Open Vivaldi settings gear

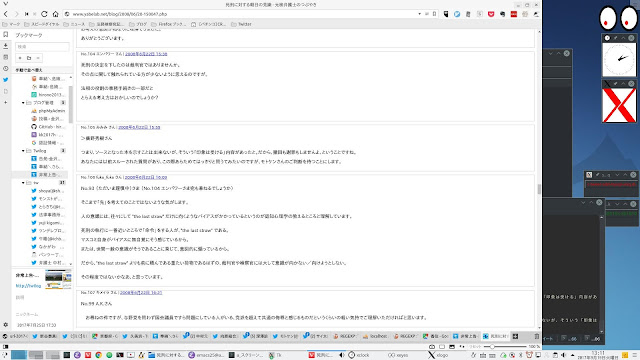click(6, 324)
